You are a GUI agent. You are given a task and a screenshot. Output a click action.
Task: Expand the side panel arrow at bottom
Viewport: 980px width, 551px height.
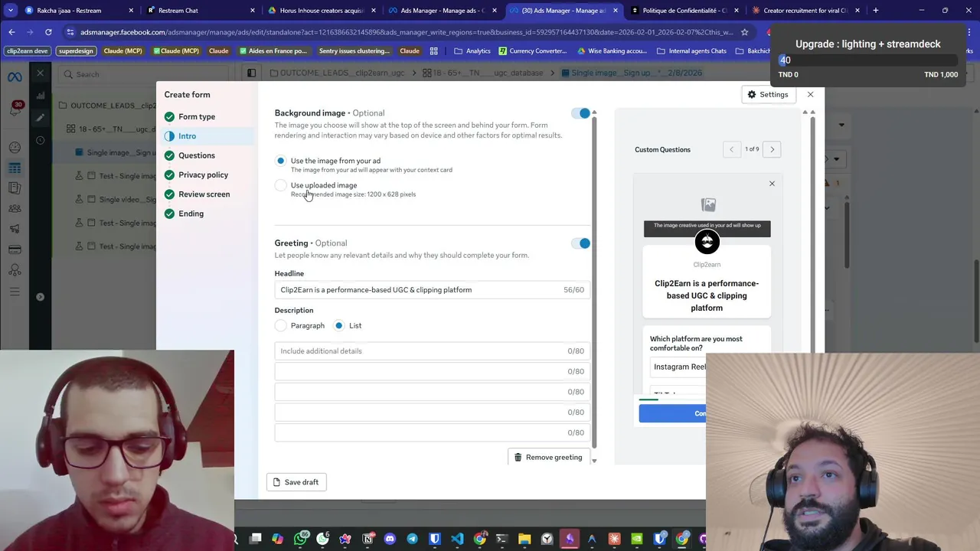click(x=41, y=297)
